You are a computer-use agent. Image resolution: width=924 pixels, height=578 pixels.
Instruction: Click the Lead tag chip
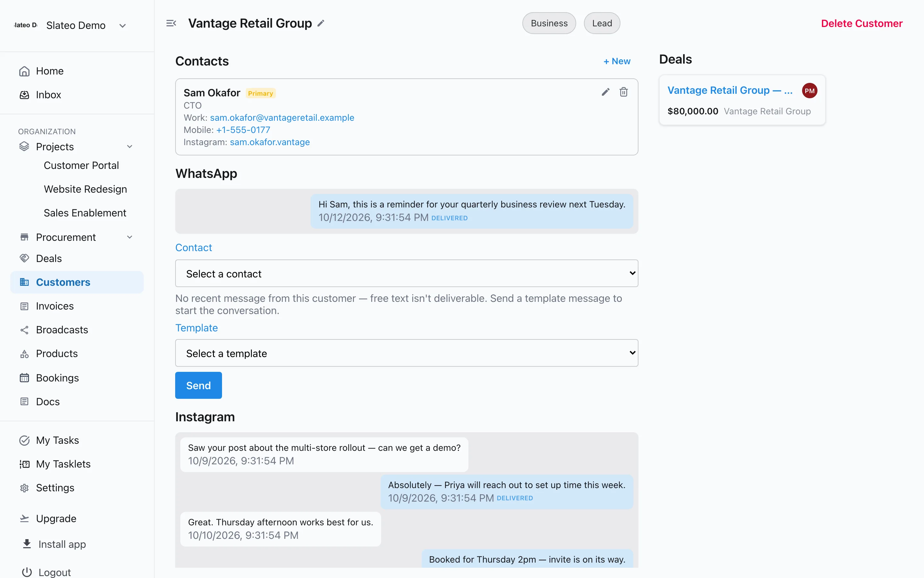[x=602, y=23]
